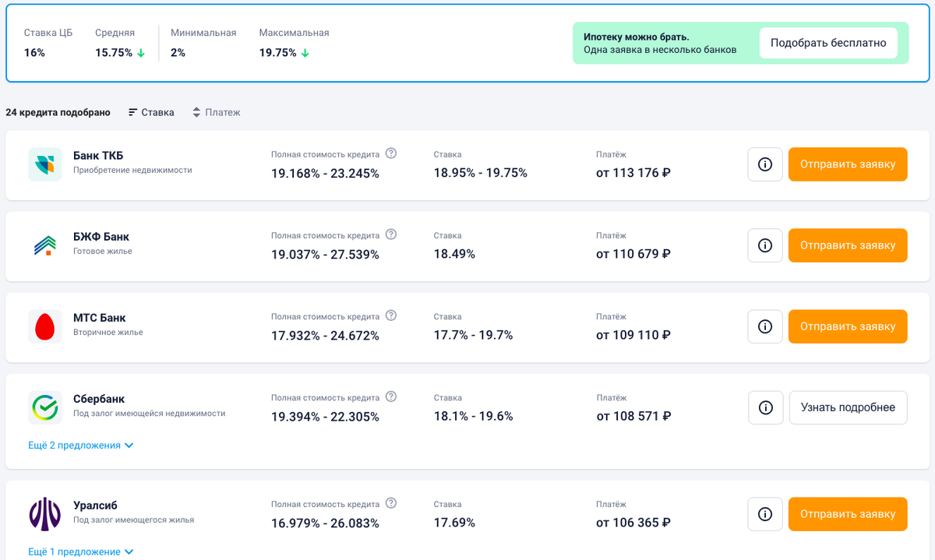The height and width of the screenshot is (560, 935).
Task: Click question mark next to Уралсиб full cost
Action: pos(391,503)
